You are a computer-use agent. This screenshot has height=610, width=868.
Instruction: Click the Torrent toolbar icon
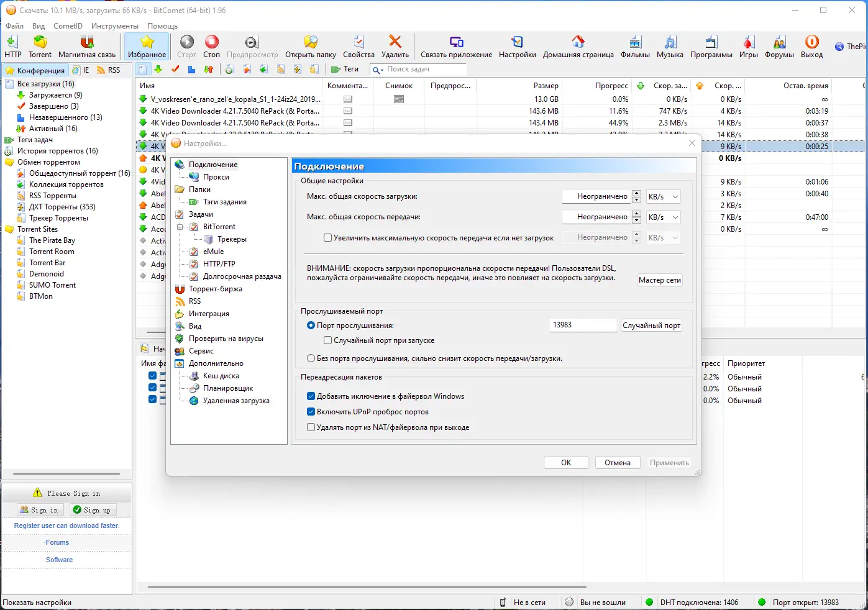(40, 47)
